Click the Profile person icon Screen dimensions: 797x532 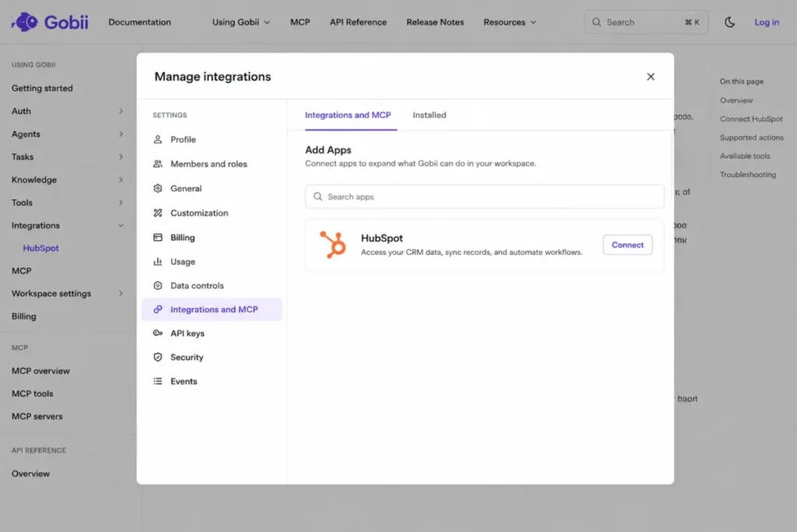157,139
